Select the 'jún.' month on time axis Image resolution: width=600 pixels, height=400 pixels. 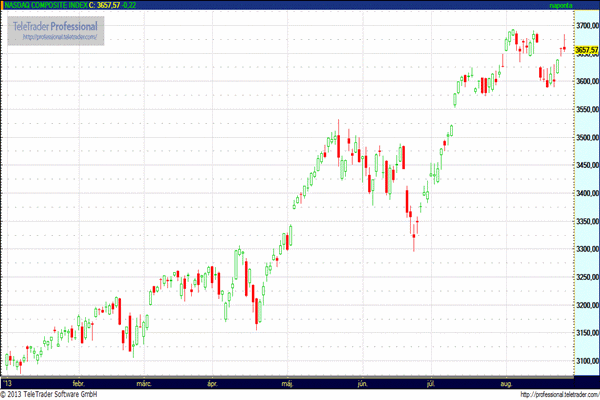pyautogui.click(x=362, y=382)
